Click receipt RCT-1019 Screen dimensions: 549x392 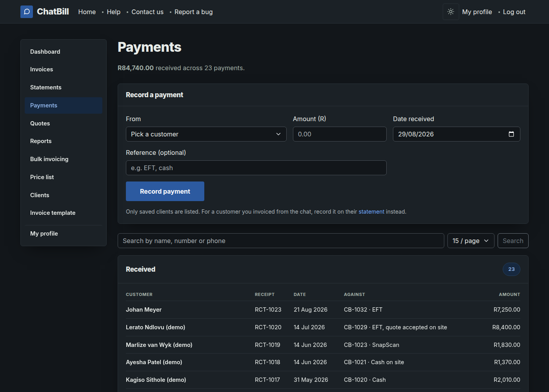point(267,345)
